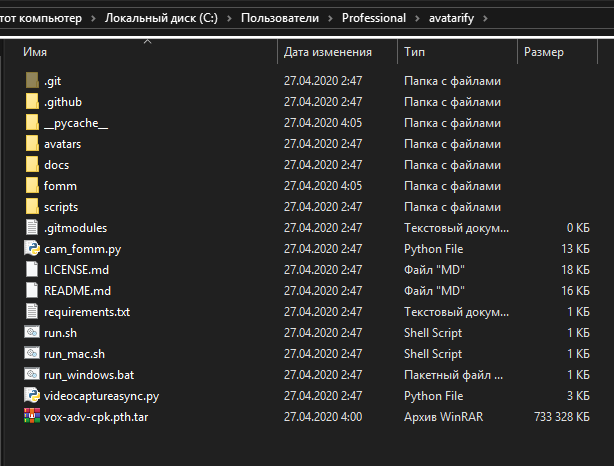Click the fomm folder icon
614x466 pixels.
32,186
